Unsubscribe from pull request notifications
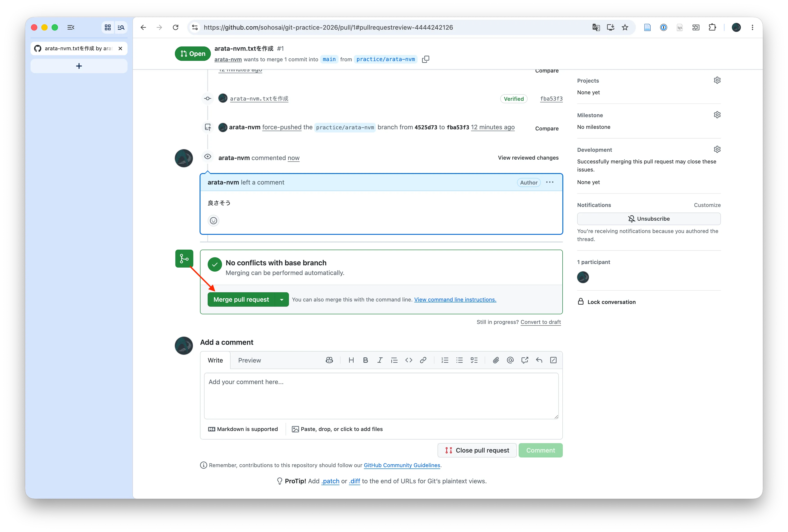The image size is (788, 532). click(649, 219)
